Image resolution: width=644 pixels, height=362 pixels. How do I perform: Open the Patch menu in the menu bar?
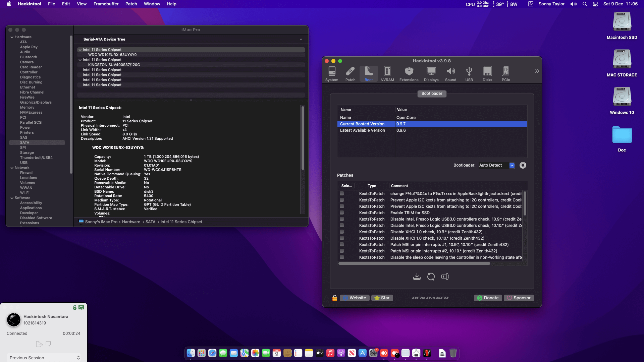click(131, 4)
